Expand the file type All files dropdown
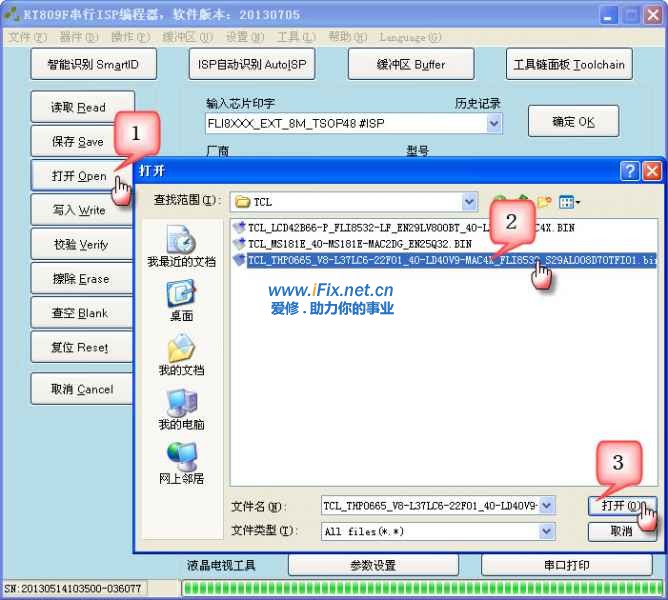Screen dimensions: 668x600 tap(547, 531)
